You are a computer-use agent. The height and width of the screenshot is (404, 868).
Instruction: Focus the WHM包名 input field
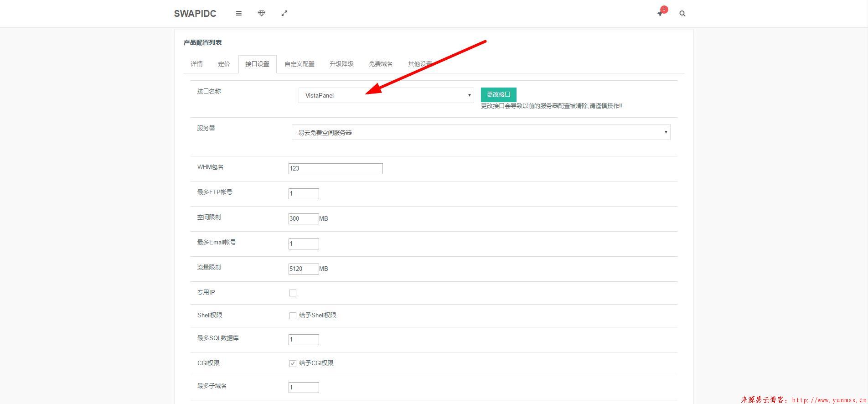coord(336,169)
